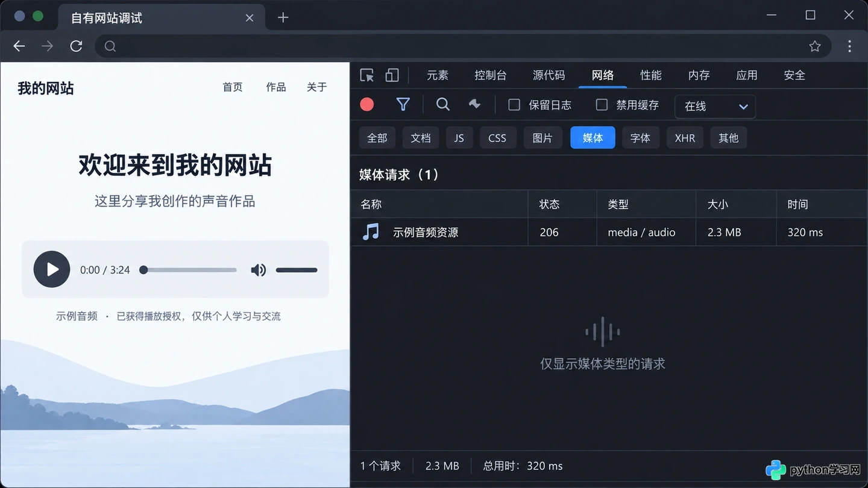Reload the page with the refresh icon
Screen dimensions: 868x488
coord(76,46)
